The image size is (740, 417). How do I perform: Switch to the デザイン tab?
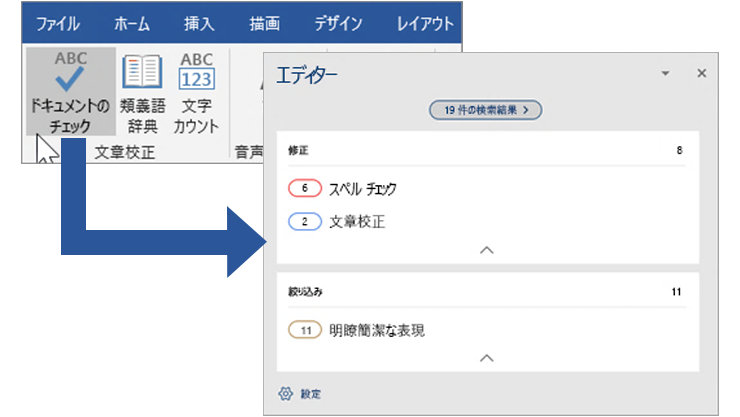click(338, 24)
